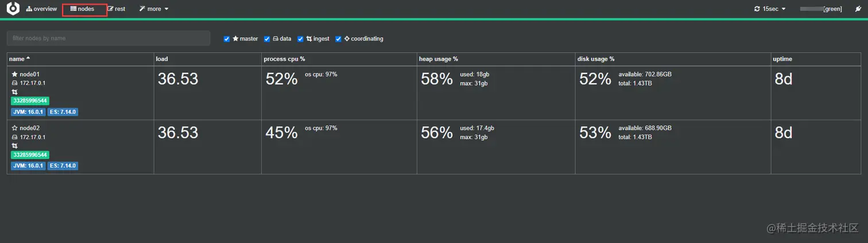Screen dimensions: 868x243
Task: Focus the filter nodes by name field
Action: (x=108, y=38)
